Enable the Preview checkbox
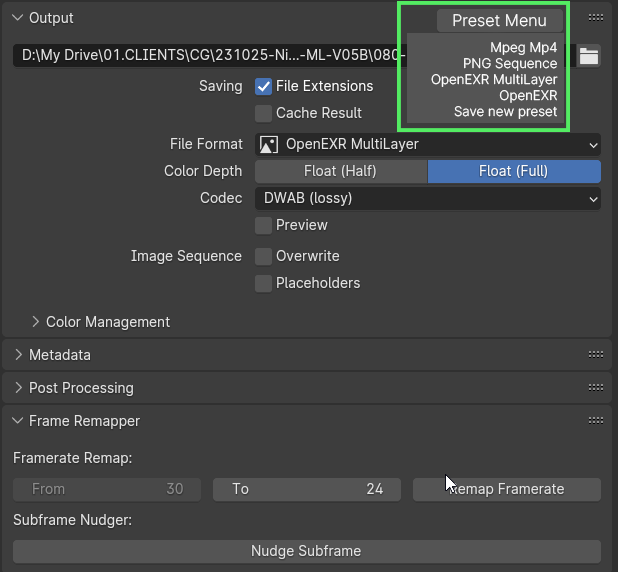Image resolution: width=618 pixels, height=572 pixels. [x=263, y=225]
